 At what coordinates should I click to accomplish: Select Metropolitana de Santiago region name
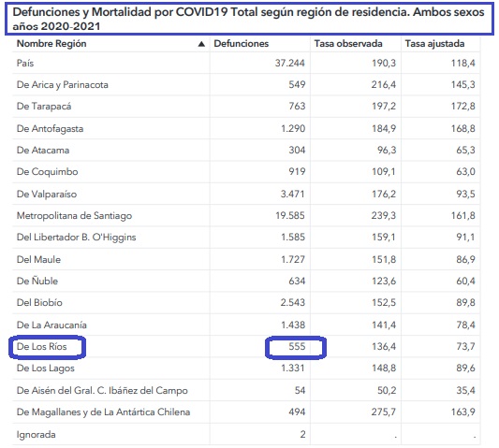[x=74, y=215]
